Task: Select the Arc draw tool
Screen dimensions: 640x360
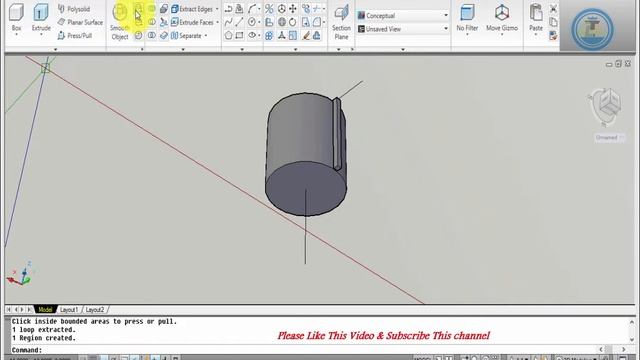Action: pyautogui.click(x=252, y=9)
